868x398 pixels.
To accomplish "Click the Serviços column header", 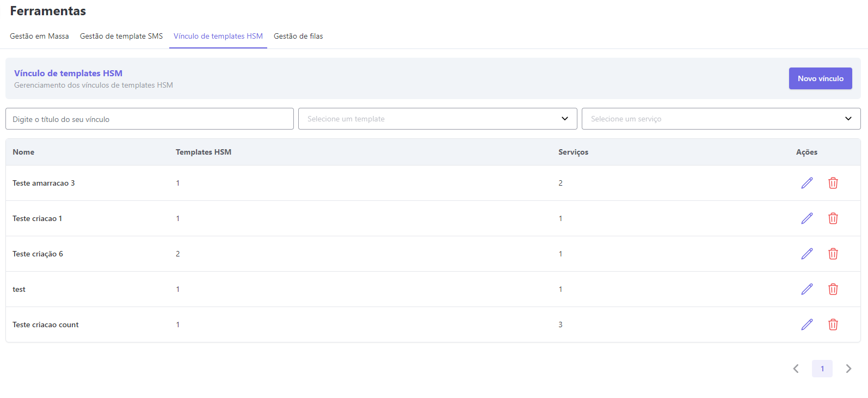I will [x=573, y=152].
